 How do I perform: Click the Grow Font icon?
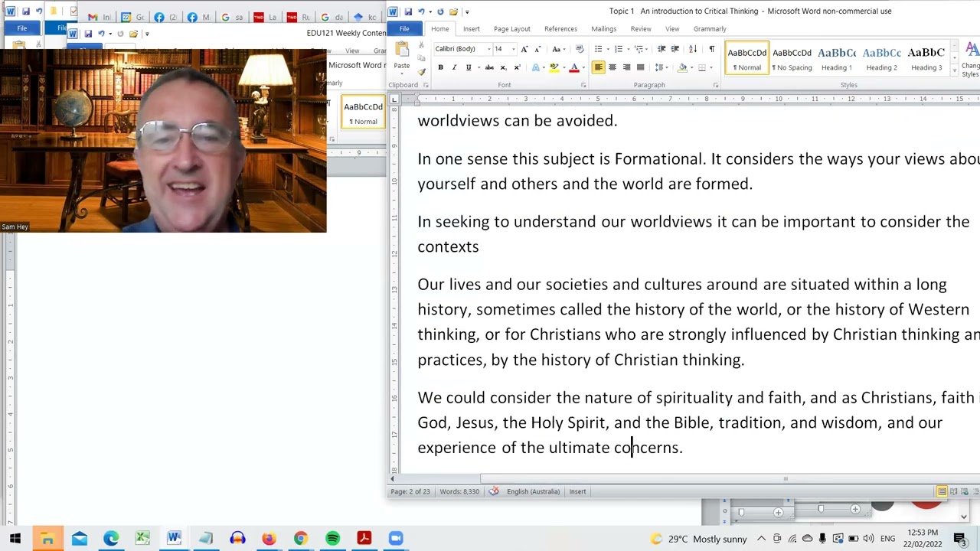point(524,49)
